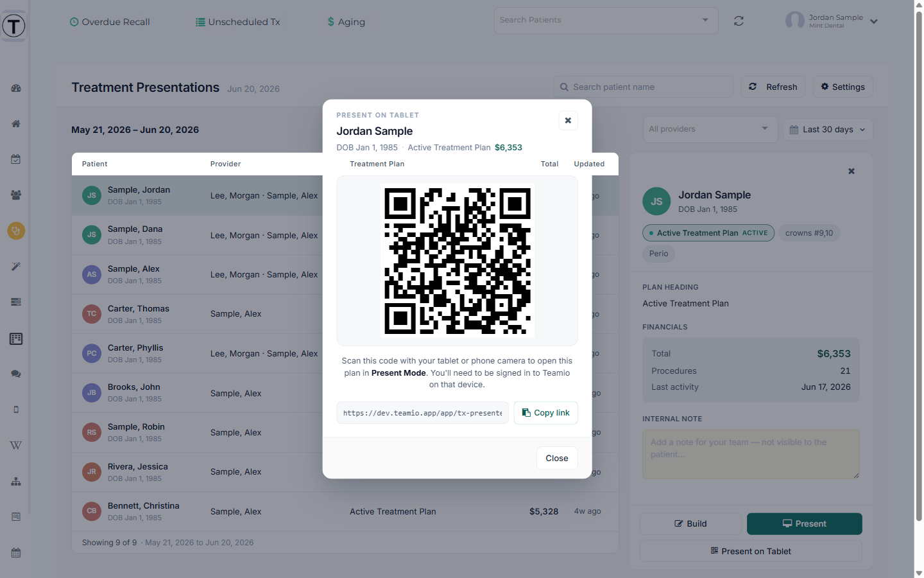Select the crowns #9,10 chip
The width and height of the screenshot is (924, 578).
pyautogui.click(x=809, y=233)
